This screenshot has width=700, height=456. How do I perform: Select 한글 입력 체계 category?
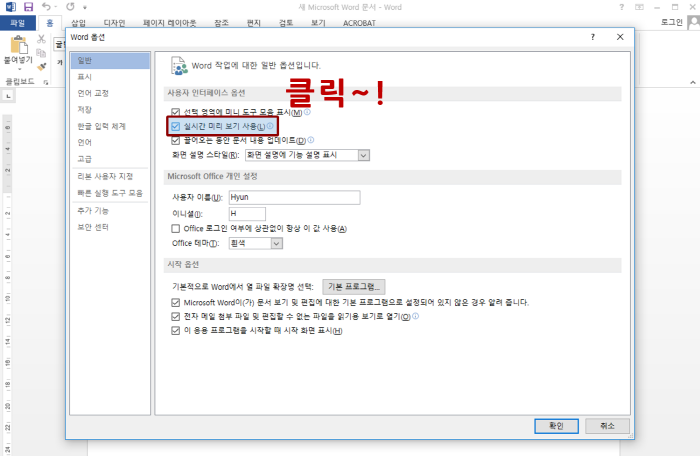click(x=110, y=126)
